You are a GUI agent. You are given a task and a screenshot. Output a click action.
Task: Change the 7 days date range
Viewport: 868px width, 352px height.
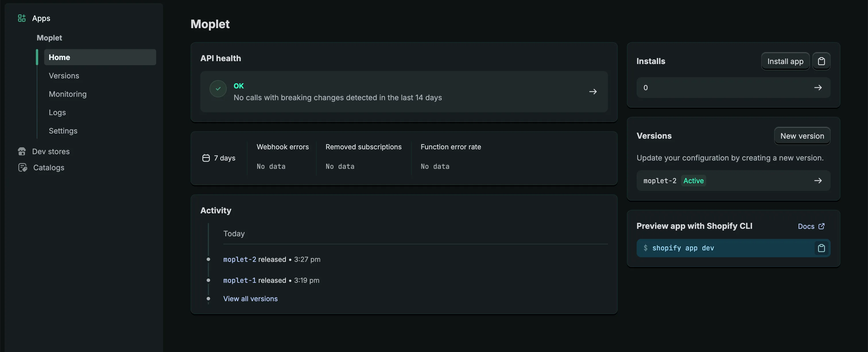tap(219, 158)
